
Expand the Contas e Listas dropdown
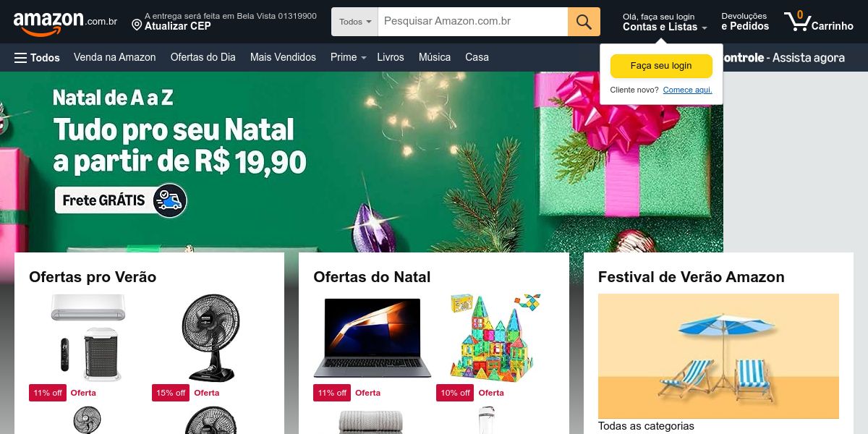[665, 27]
